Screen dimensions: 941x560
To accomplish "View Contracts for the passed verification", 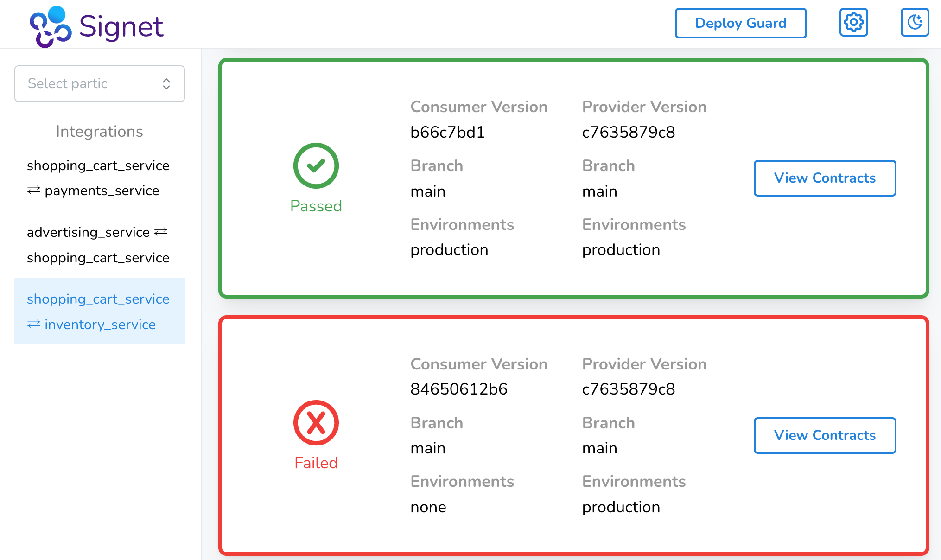I will [x=824, y=178].
